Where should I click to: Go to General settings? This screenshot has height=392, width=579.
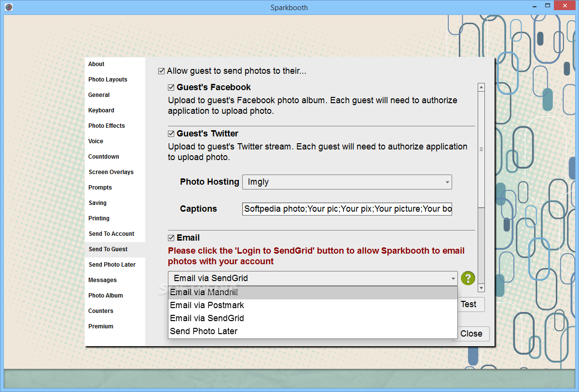[115, 95]
